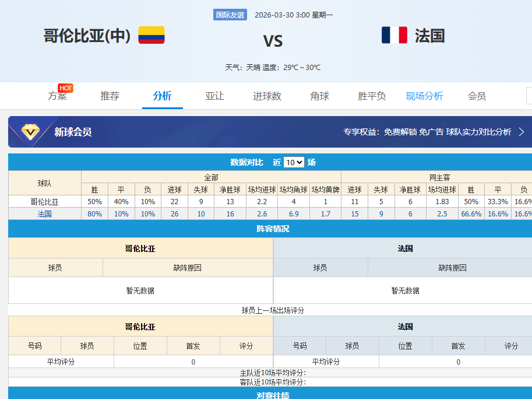The width and height of the screenshot is (532, 399).
Task: Open the 现场分析 link
Action: (x=424, y=96)
